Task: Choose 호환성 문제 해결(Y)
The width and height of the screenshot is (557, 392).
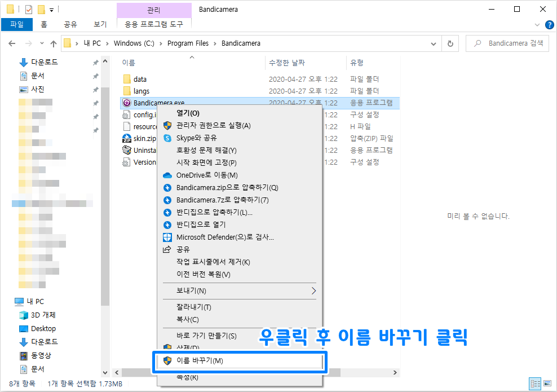Action: pos(240,151)
